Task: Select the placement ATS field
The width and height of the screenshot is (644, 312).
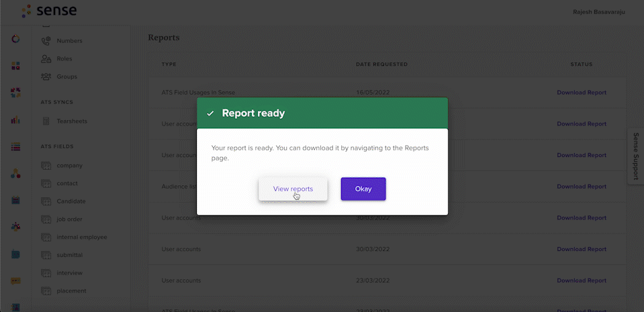Action: 71,291
